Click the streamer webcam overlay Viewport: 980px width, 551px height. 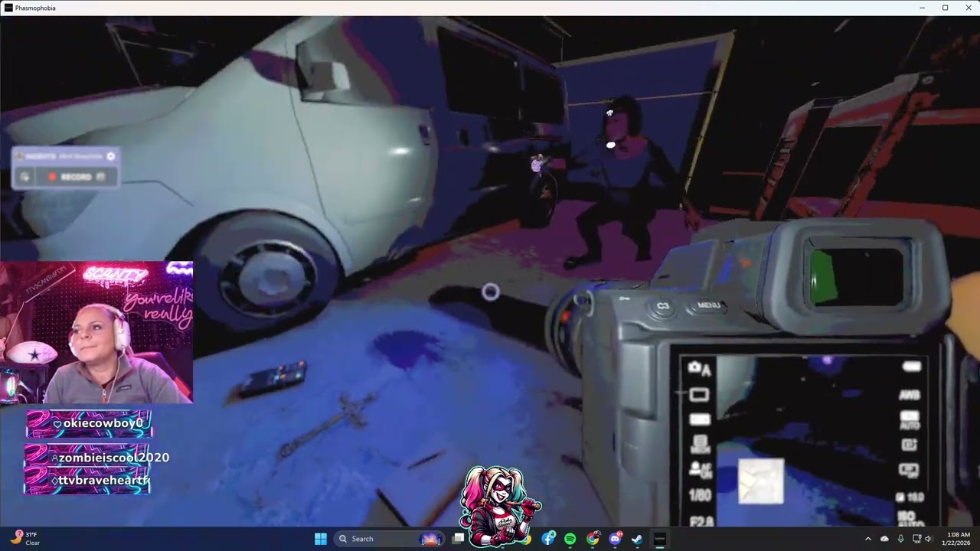pos(96,332)
